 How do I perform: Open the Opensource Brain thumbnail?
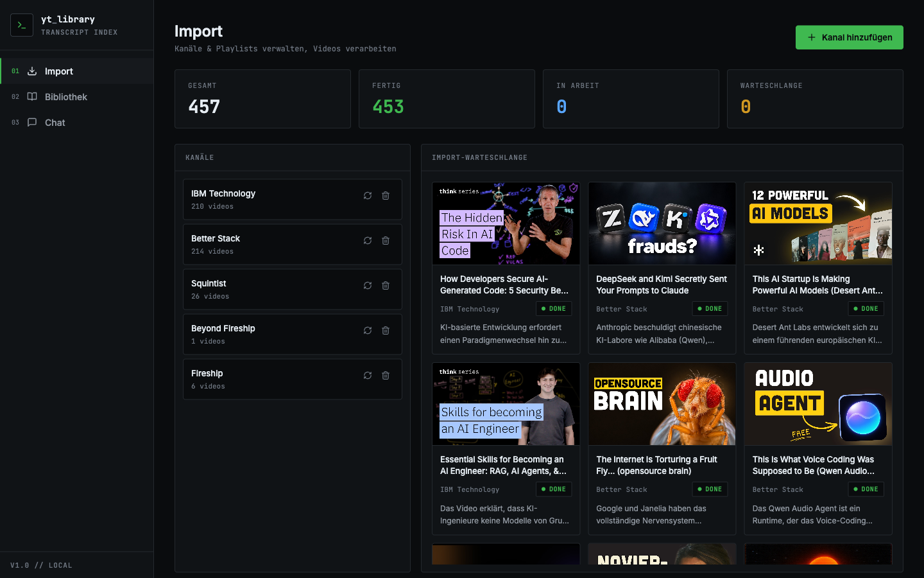[x=662, y=404]
